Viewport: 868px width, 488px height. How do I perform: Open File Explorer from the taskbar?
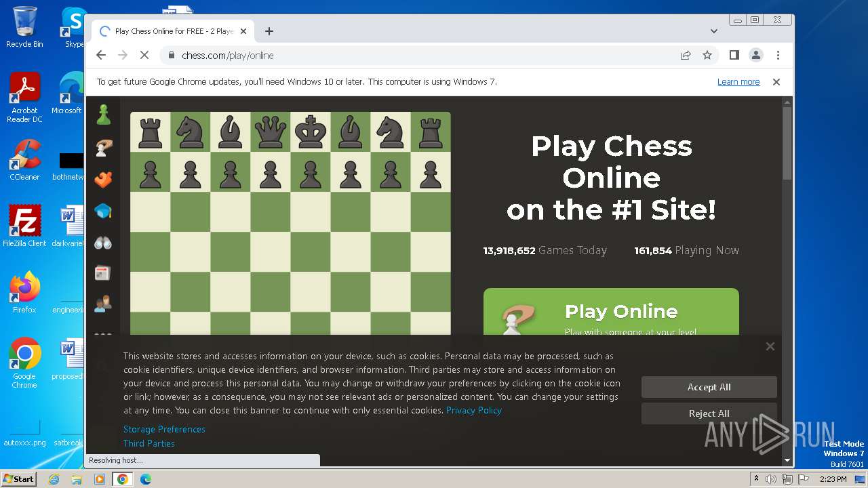(x=77, y=479)
